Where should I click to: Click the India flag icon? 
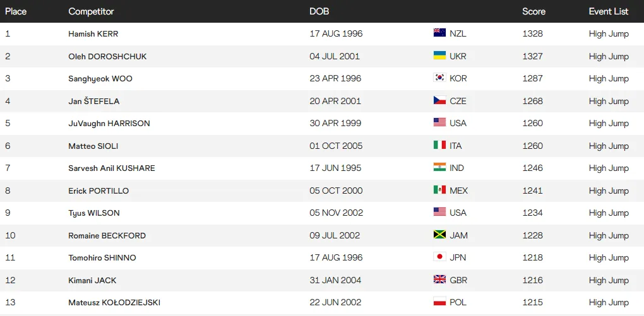439,167
